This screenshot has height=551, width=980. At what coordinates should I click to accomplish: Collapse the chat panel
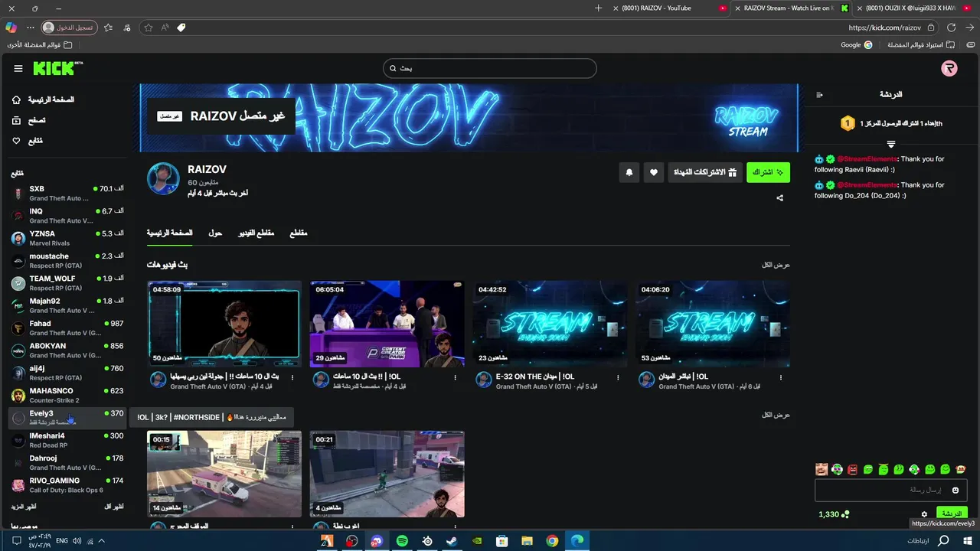(819, 95)
